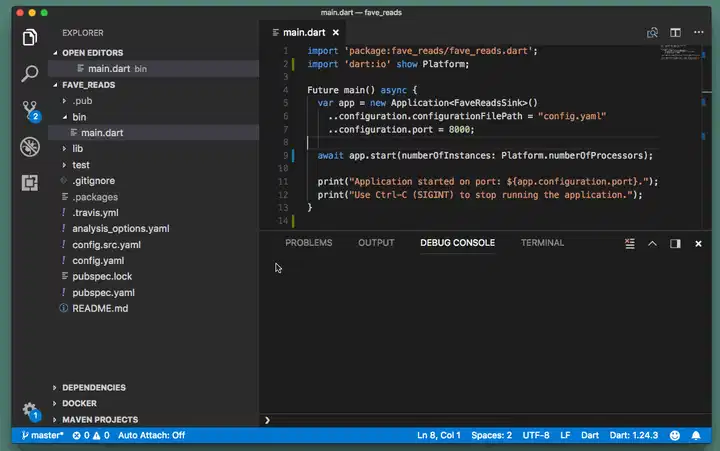Open the .packages file
This screenshot has width=720, height=451.
point(95,197)
